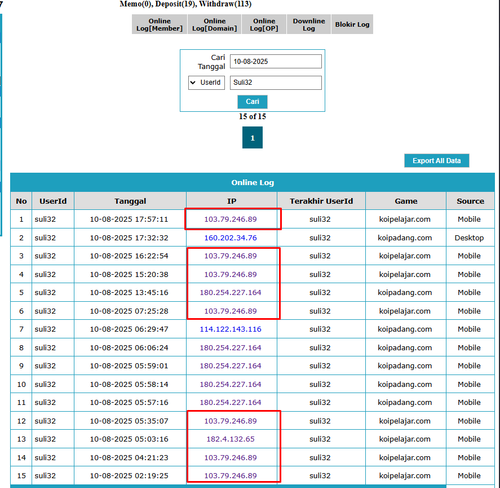
Task: Click suli32 UserId in row 1
Action: tap(45, 219)
